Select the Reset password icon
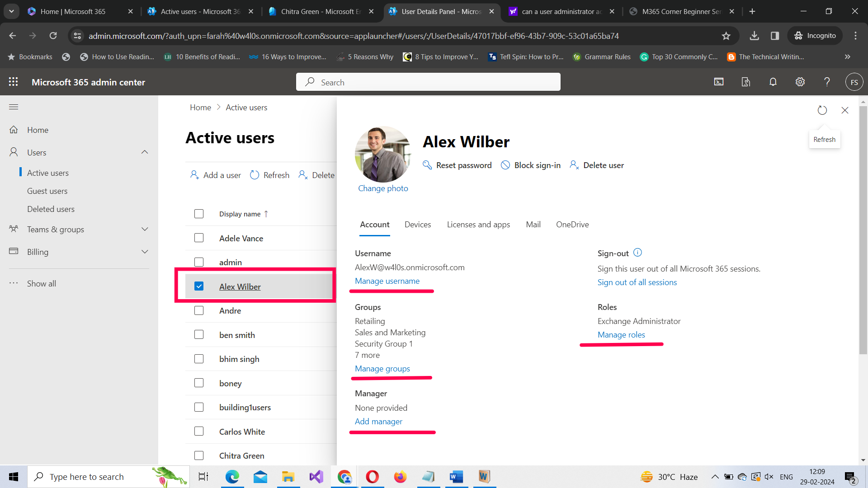868x488 pixels. click(x=427, y=165)
